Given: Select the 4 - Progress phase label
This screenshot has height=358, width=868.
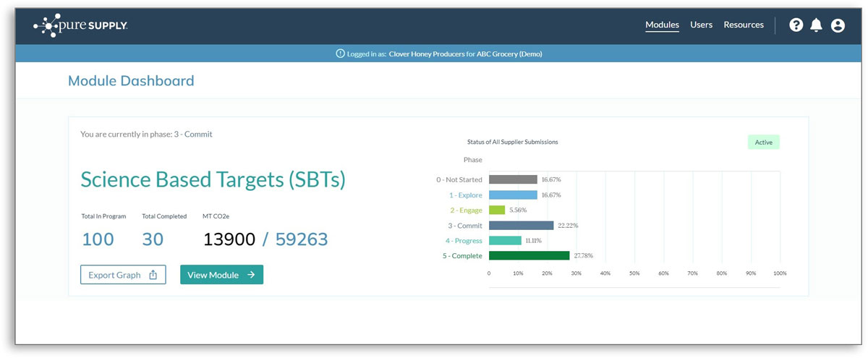Looking at the screenshot, I should point(464,240).
